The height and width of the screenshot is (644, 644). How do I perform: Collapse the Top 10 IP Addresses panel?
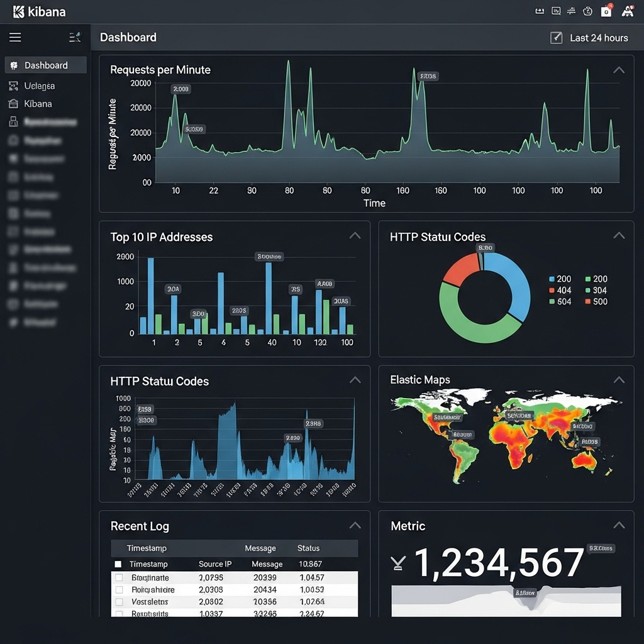355,235
